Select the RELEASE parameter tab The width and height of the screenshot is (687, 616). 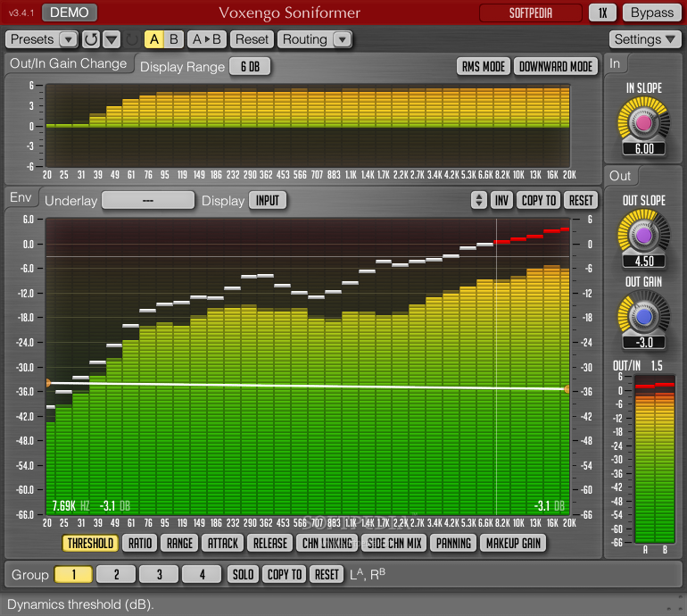pos(269,544)
